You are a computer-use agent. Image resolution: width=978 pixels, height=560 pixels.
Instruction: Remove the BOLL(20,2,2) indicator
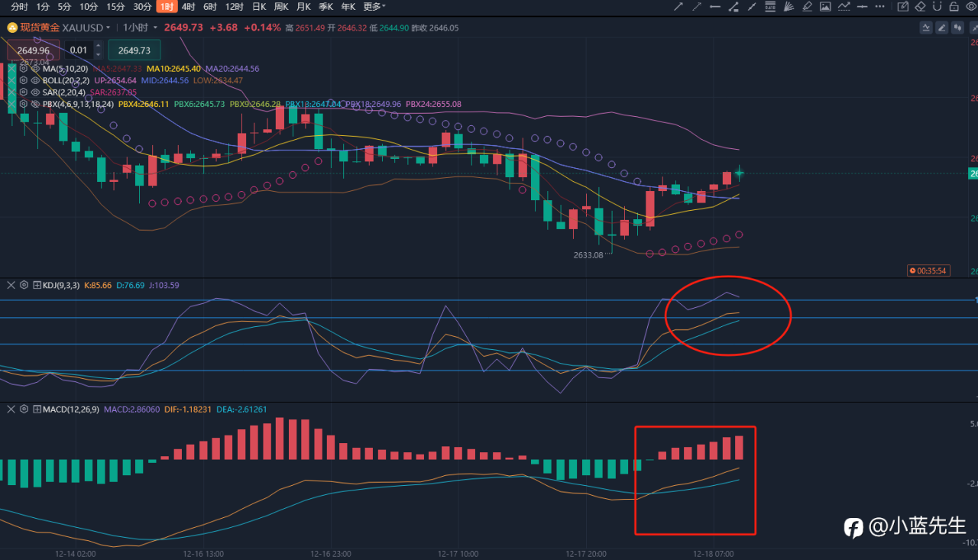(x=11, y=79)
